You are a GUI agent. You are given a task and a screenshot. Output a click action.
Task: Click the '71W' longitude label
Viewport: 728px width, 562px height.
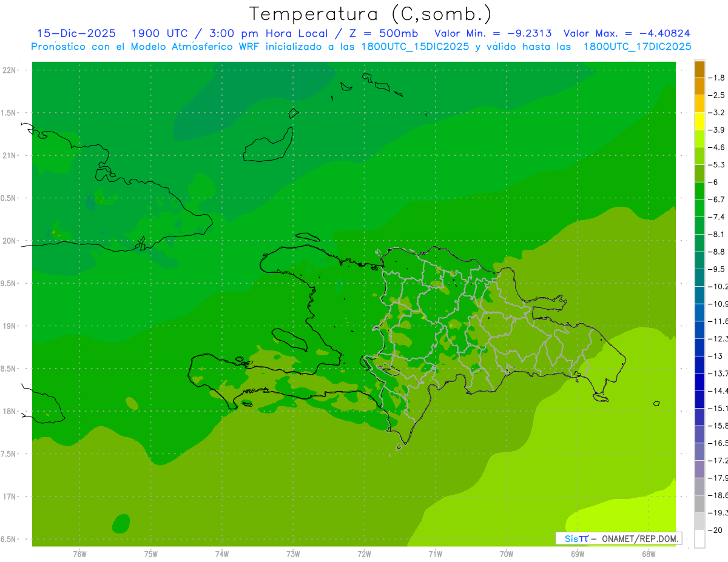click(435, 554)
